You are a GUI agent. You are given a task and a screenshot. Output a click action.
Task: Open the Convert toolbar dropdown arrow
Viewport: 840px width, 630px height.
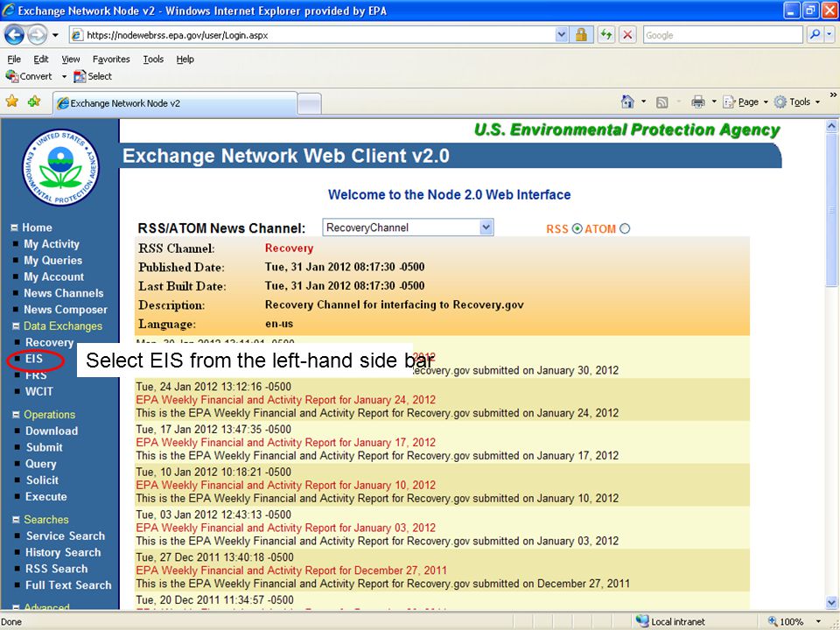point(64,76)
